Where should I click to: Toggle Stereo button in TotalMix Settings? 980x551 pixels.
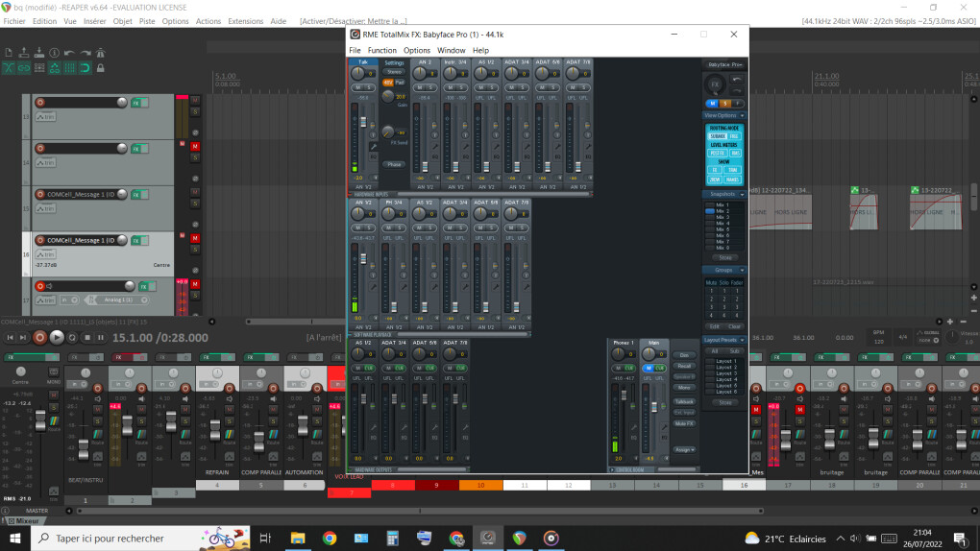tap(394, 72)
